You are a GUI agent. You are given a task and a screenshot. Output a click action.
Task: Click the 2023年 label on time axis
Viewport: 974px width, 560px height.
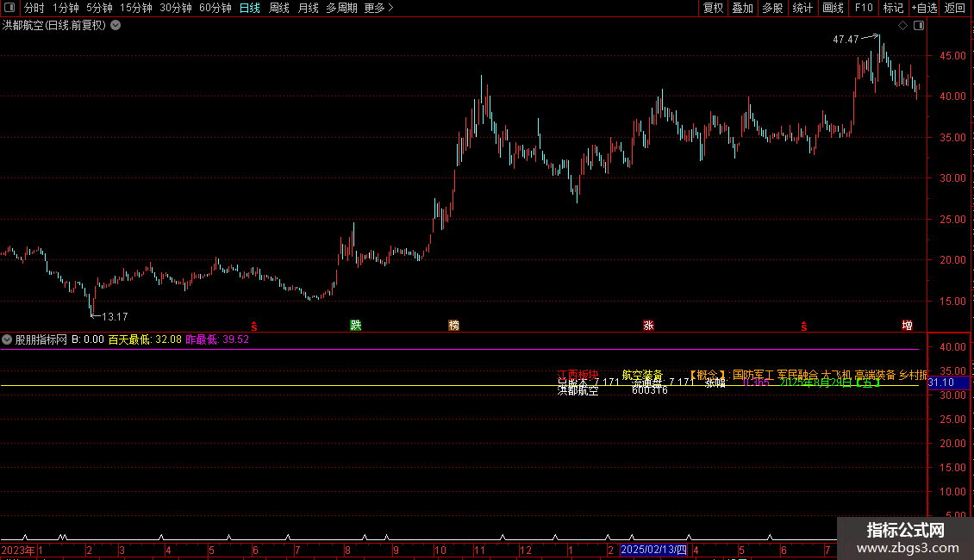coord(17,550)
